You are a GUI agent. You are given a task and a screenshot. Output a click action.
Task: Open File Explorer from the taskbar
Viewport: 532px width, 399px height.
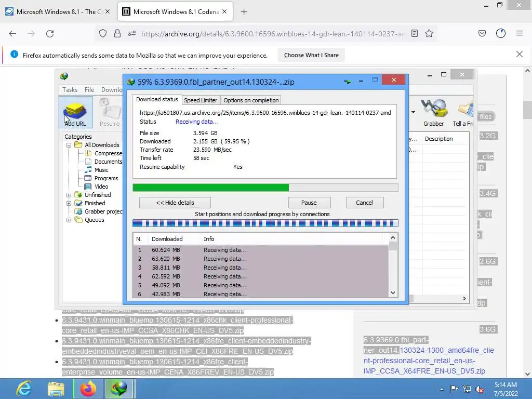56,389
